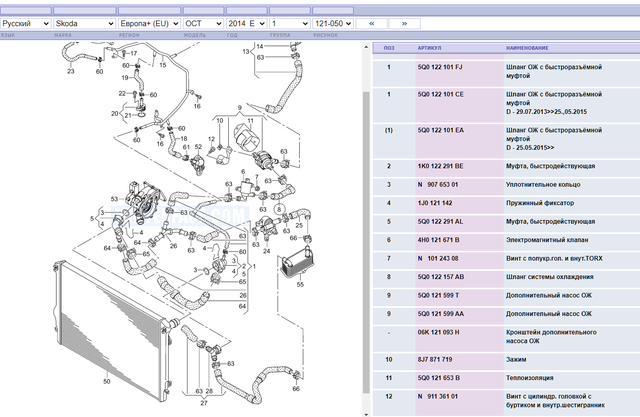Select part number N 907 653 01

coord(438,184)
